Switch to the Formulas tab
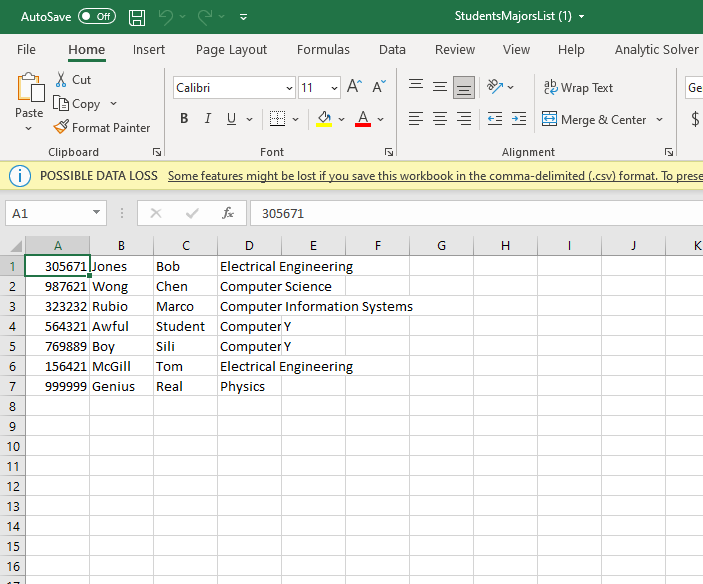Image resolution: width=703 pixels, height=584 pixels. 323,49
